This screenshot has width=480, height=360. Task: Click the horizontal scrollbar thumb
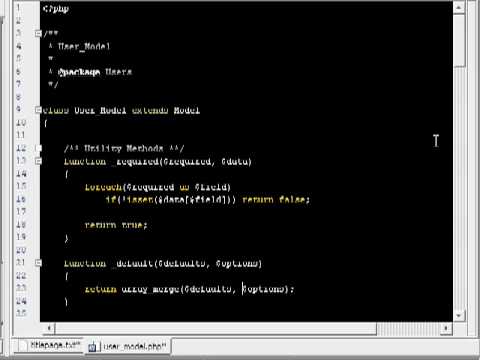pyautogui.click(x=216, y=328)
